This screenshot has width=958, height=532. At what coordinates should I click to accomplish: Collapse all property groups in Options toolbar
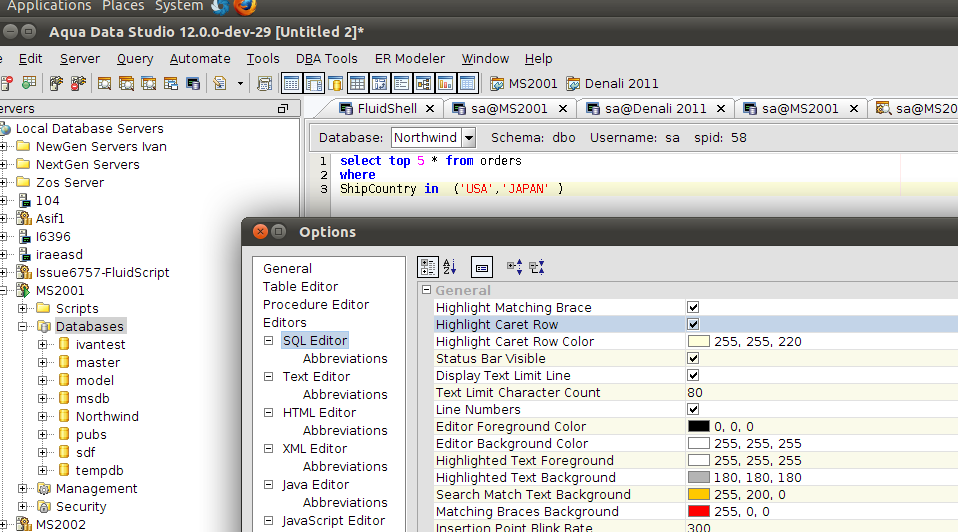536,267
